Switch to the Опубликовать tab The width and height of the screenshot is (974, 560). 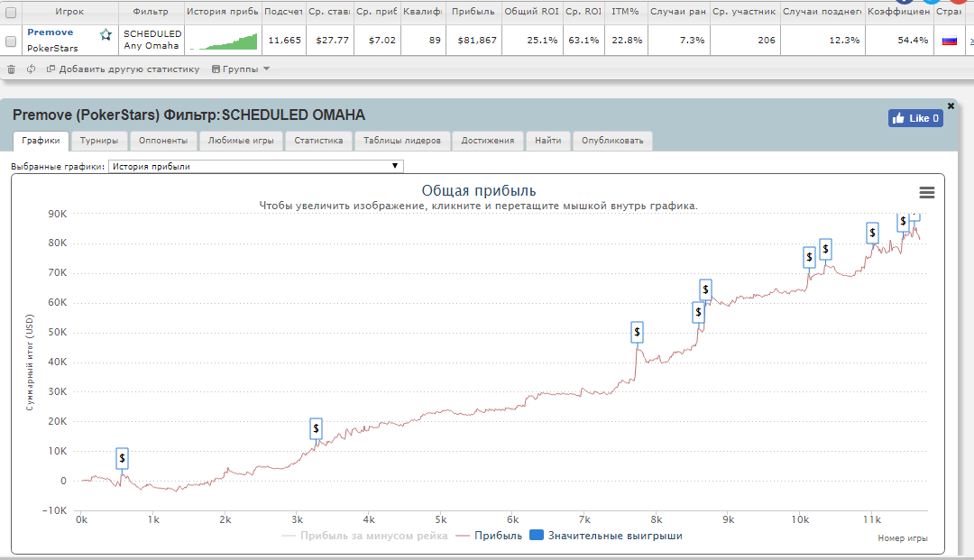612,141
